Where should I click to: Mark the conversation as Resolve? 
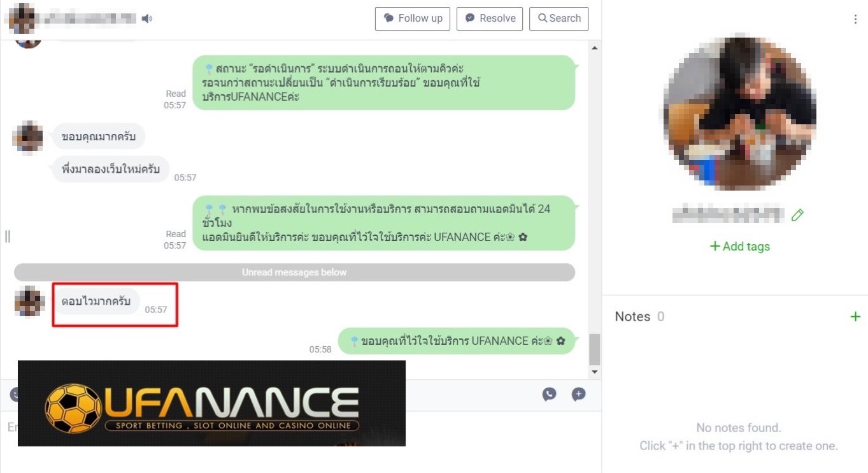pos(490,18)
